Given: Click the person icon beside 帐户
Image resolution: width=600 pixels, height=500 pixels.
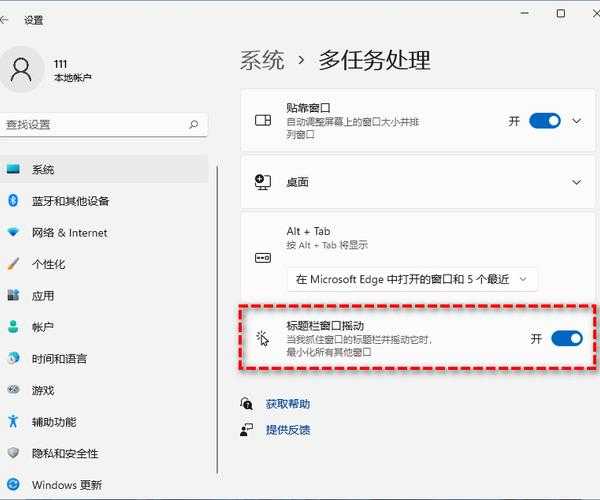Looking at the screenshot, I should 13,327.
